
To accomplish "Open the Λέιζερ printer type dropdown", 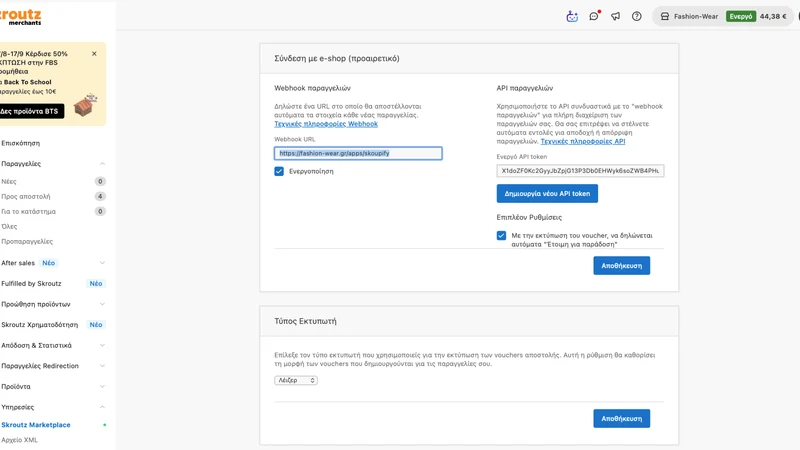I will tap(296, 381).
